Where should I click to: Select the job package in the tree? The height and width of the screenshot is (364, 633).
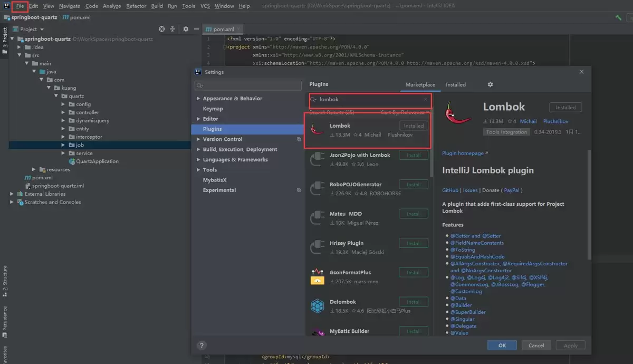point(80,145)
